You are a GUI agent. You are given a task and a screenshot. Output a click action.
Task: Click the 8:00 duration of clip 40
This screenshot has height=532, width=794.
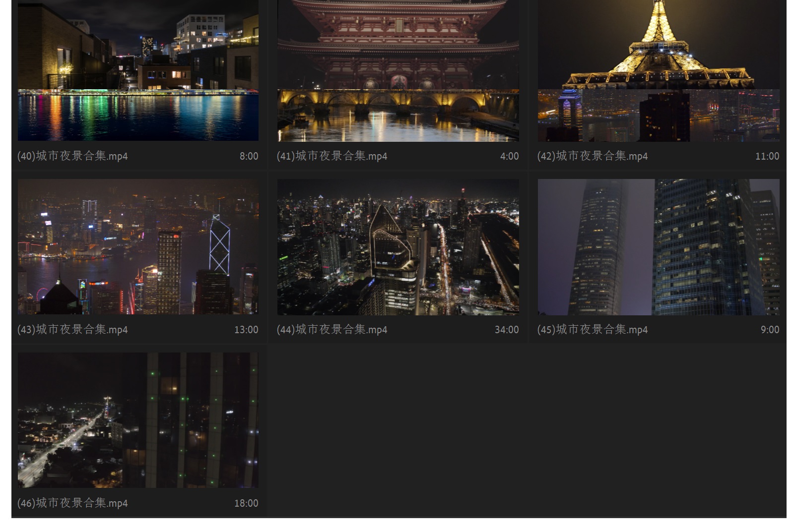249,156
